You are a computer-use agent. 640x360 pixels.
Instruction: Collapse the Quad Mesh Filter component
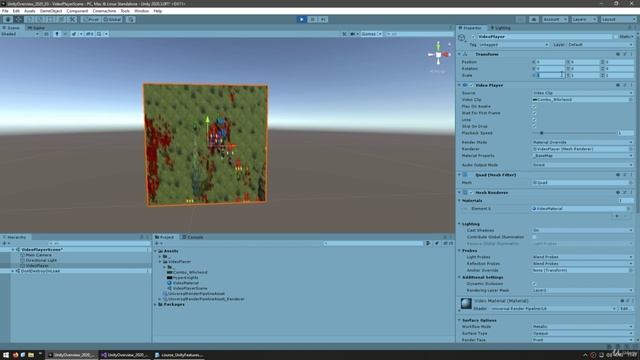click(x=460, y=175)
